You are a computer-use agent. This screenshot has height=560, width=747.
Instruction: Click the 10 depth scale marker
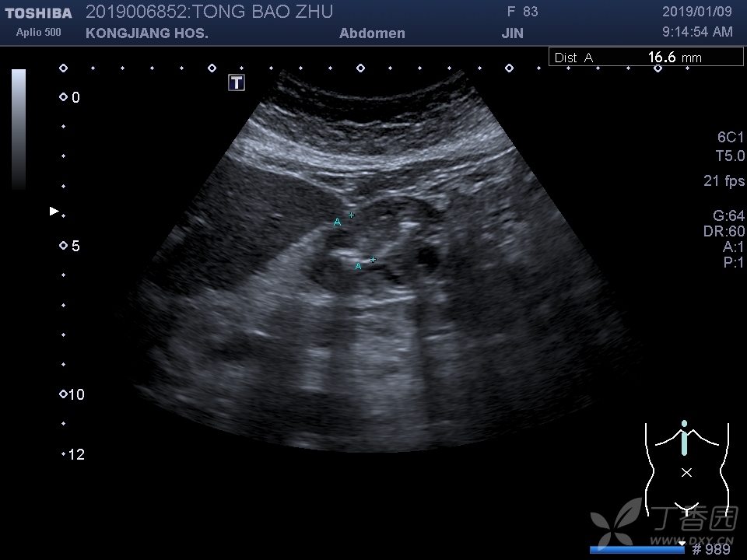pyautogui.click(x=72, y=394)
